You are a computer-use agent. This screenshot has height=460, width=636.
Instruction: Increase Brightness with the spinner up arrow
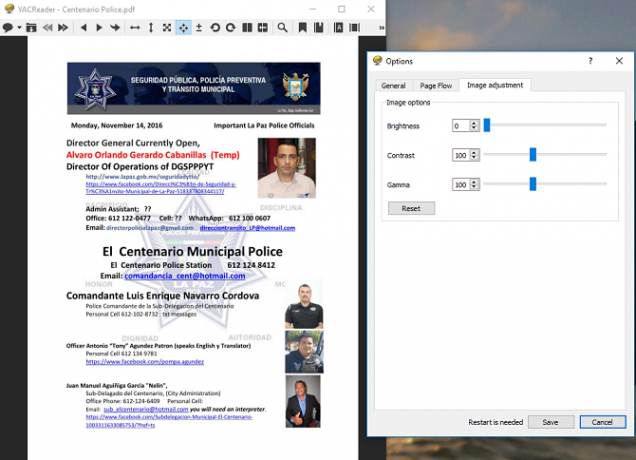pyautogui.click(x=474, y=123)
